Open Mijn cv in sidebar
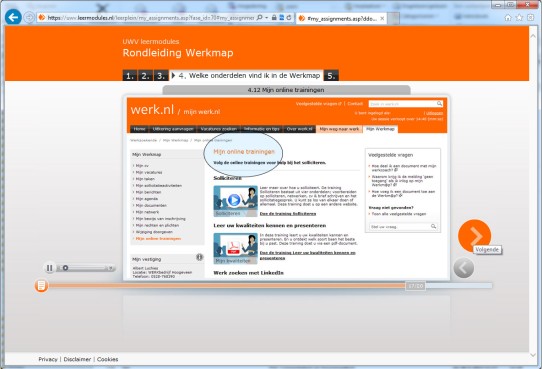This screenshot has height=369, width=542. [142, 166]
